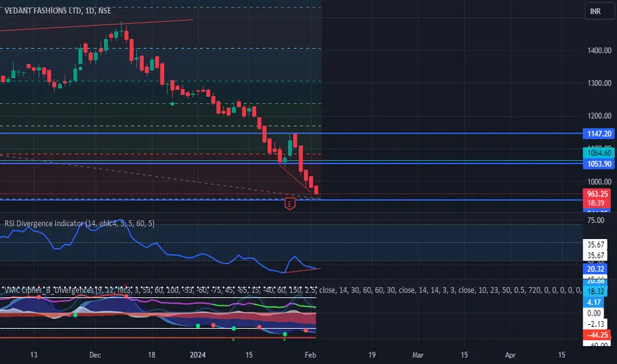Click the VEDANT FASHIONS LTD chart title
The width and height of the screenshot is (617, 364).
point(58,11)
